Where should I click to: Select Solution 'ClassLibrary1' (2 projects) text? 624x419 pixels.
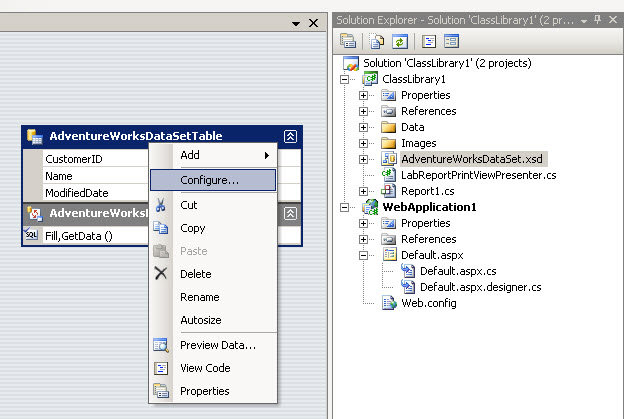coord(447,63)
